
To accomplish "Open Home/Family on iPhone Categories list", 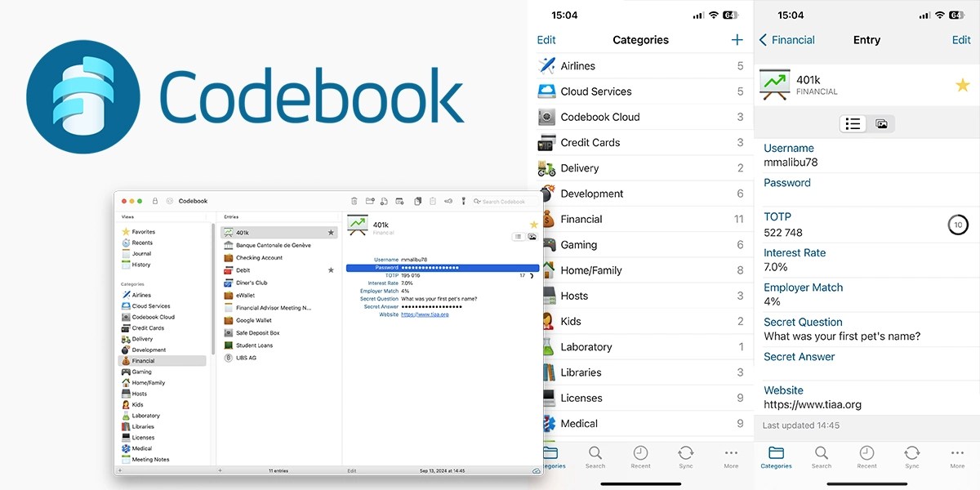I will coord(640,270).
